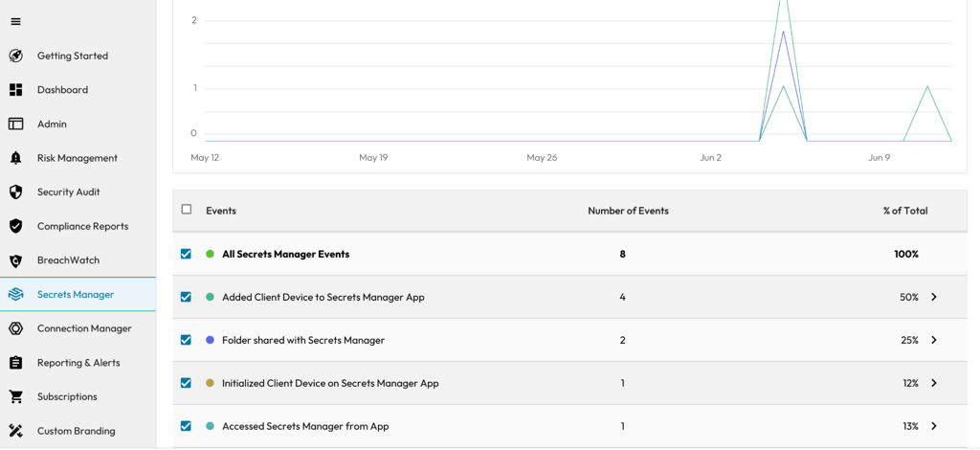The image size is (980, 450).
Task: Expand Accessed Secrets Manager from App chevron
Action: pyautogui.click(x=934, y=426)
